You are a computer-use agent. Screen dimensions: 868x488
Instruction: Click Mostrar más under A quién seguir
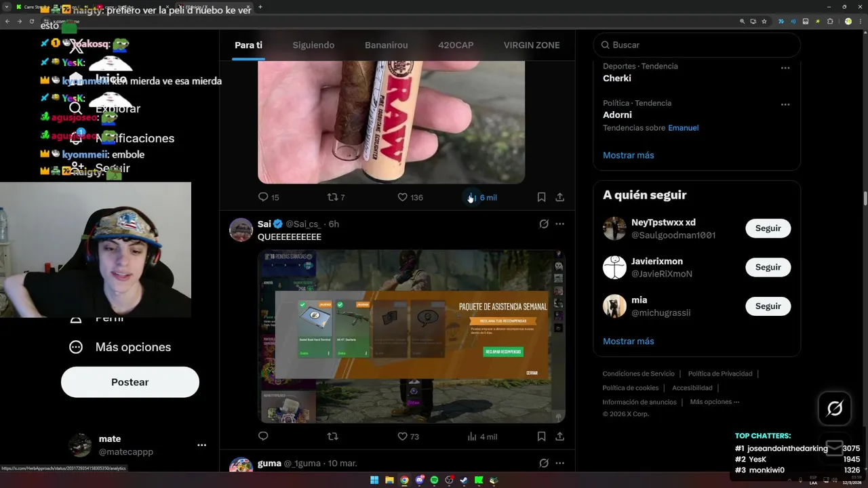pyautogui.click(x=629, y=341)
